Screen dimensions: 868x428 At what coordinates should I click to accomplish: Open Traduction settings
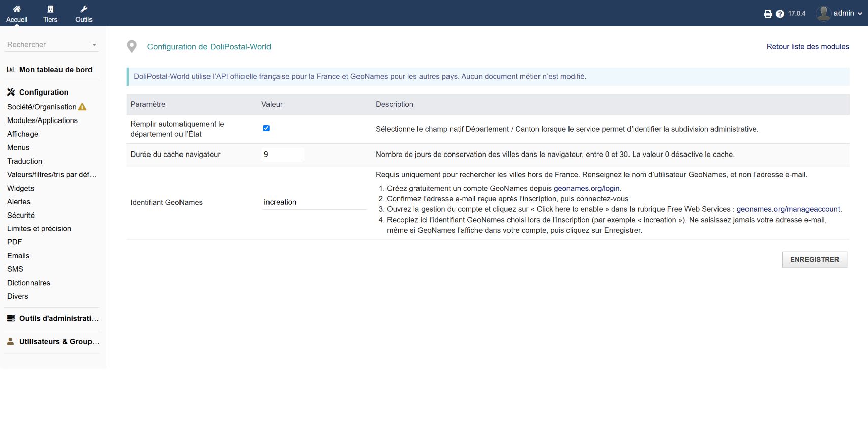click(x=24, y=161)
